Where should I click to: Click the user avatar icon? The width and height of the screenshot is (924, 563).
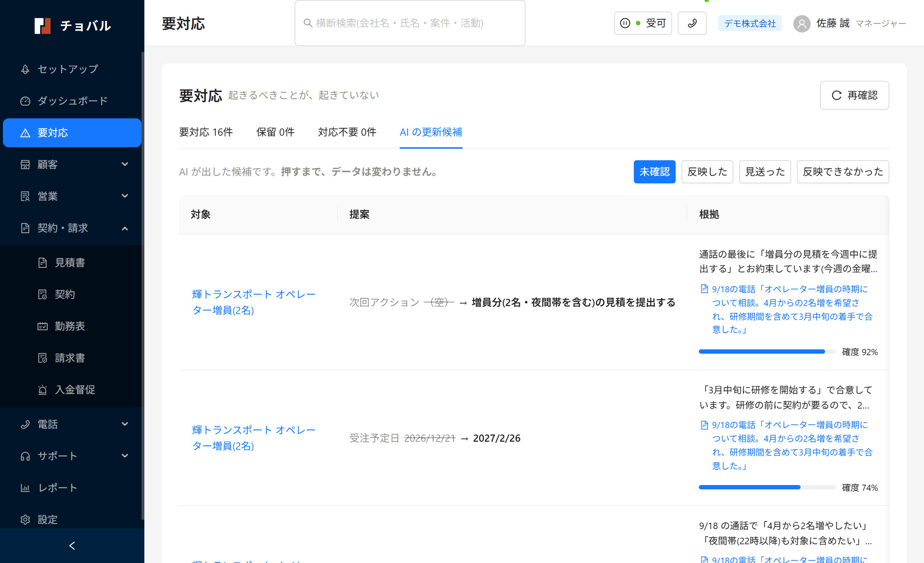(802, 23)
